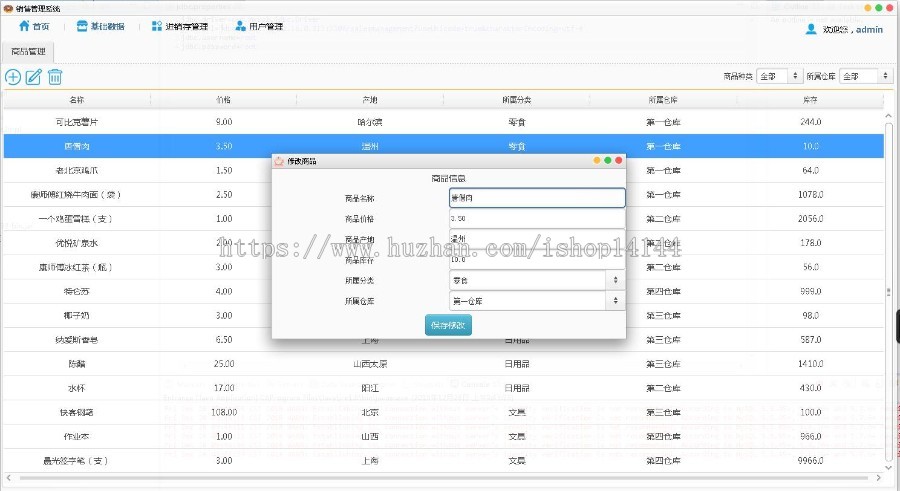Viewport: 900px width, 491px height.
Task: Open the 所属分类 dropdown in dialog
Action: click(x=537, y=280)
